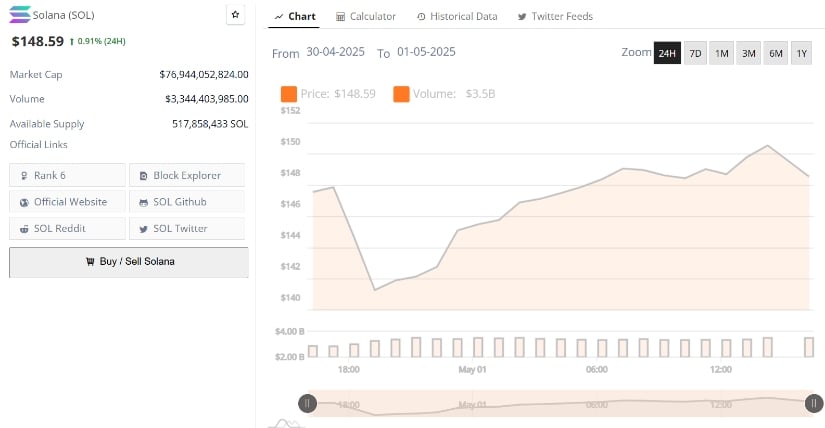Click the price $148.59 heading
The height and width of the screenshot is (428, 825).
pyautogui.click(x=37, y=41)
